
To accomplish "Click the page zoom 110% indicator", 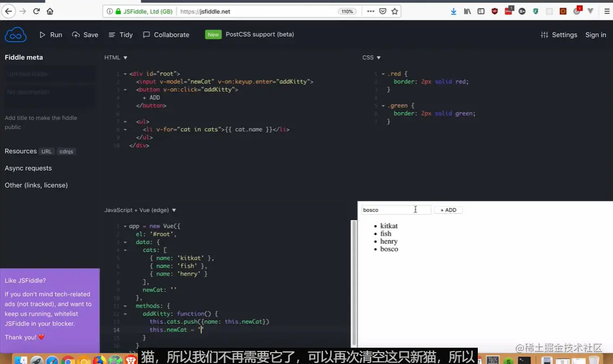I will (347, 11).
